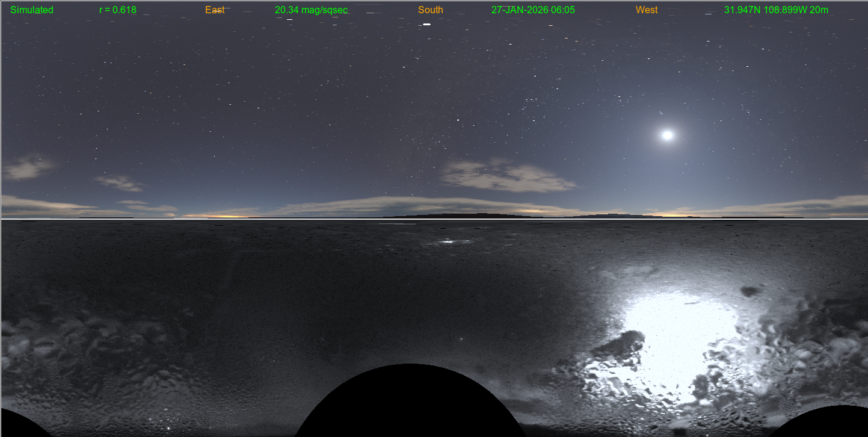Click the dark hill silhouette on the southern horizon
The width and height of the screenshot is (868, 437).
click(x=457, y=215)
